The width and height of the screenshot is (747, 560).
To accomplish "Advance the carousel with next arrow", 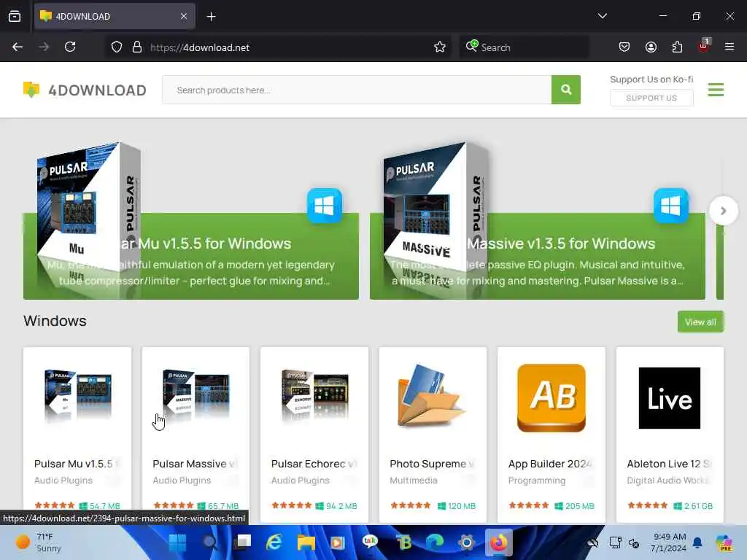I will point(723,211).
